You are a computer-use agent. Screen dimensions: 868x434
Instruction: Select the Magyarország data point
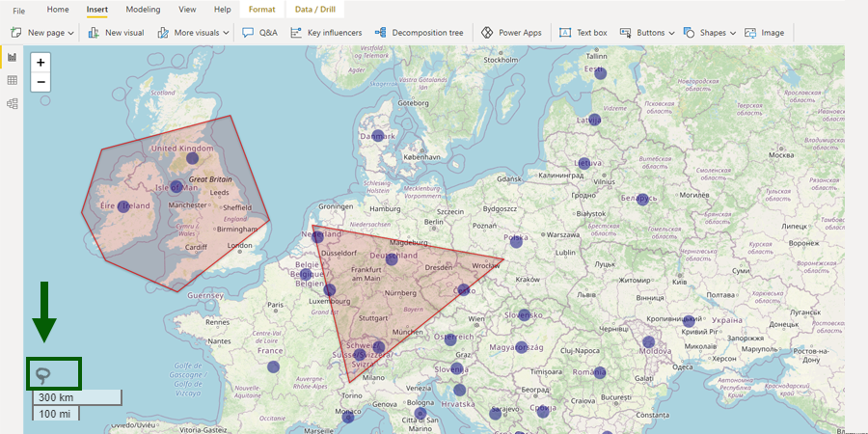coord(521,347)
